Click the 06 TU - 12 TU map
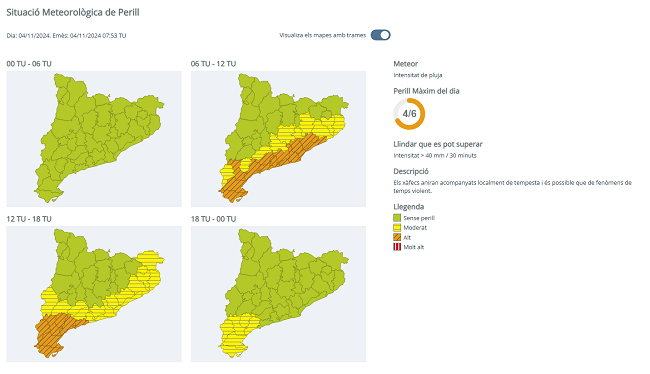Viewport: 650px width, 374px height. 278,138
